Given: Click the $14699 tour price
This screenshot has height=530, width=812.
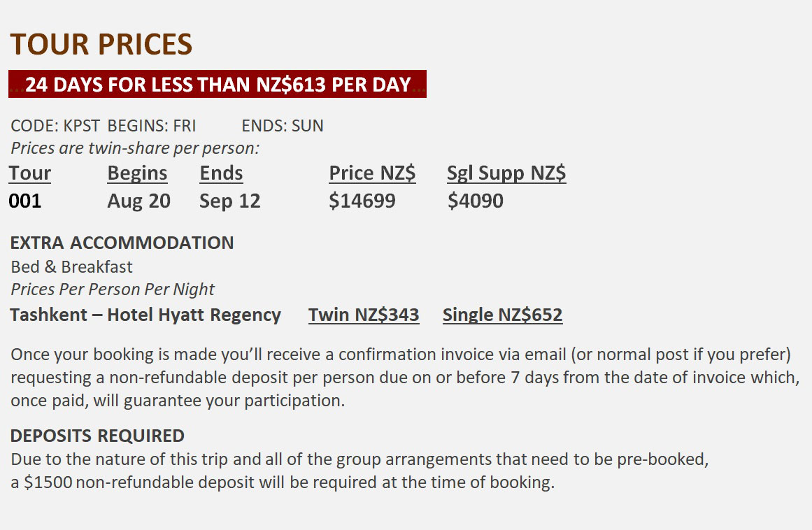Looking at the screenshot, I should click(x=362, y=201).
